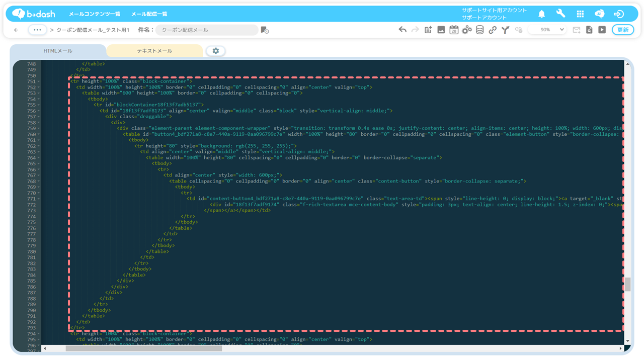Click the code line with blockContainer18f13f7adb5137

coord(148,105)
